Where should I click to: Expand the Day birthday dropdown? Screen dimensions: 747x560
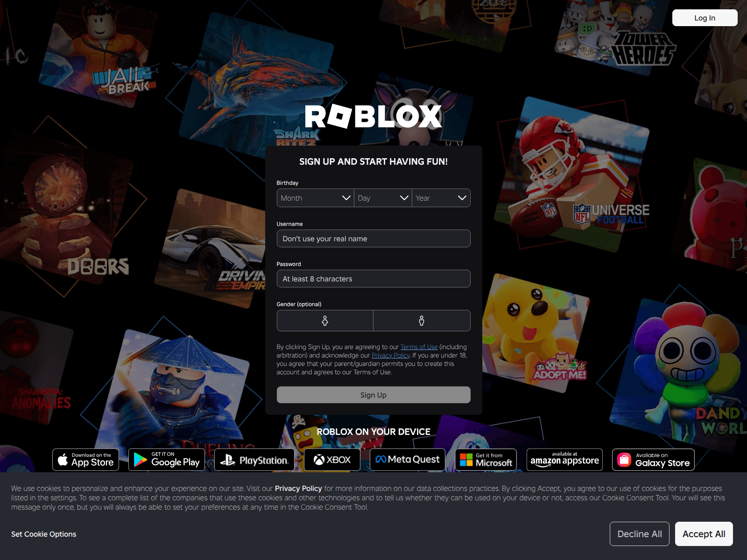point(383,198)
